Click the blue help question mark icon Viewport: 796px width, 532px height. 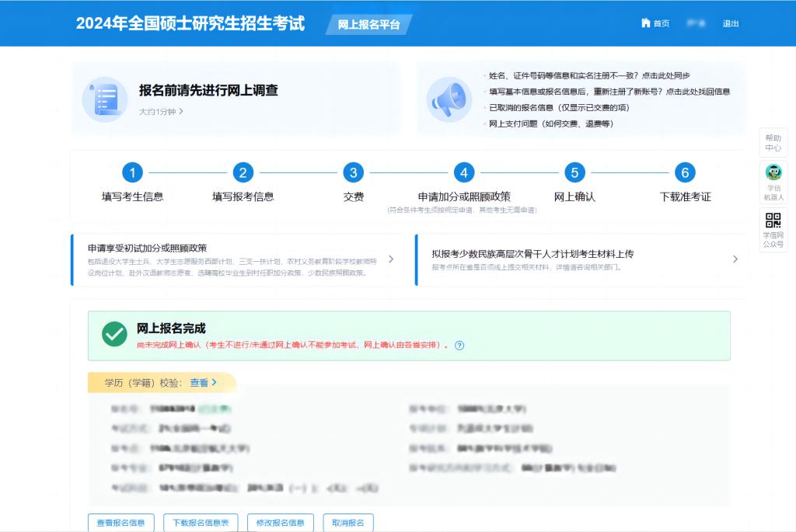pyautogui.click(x=459, y=346)
